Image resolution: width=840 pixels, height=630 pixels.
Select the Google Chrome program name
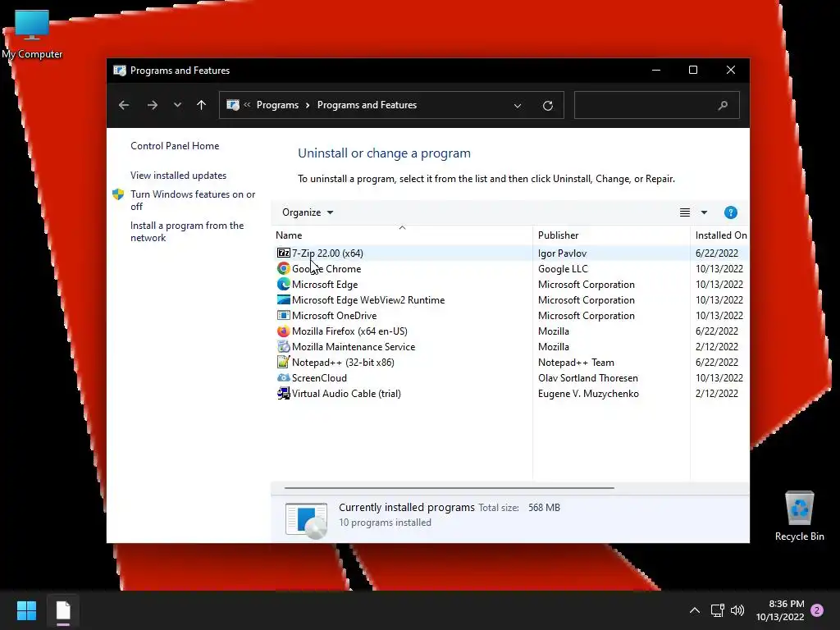coord(326,268)
